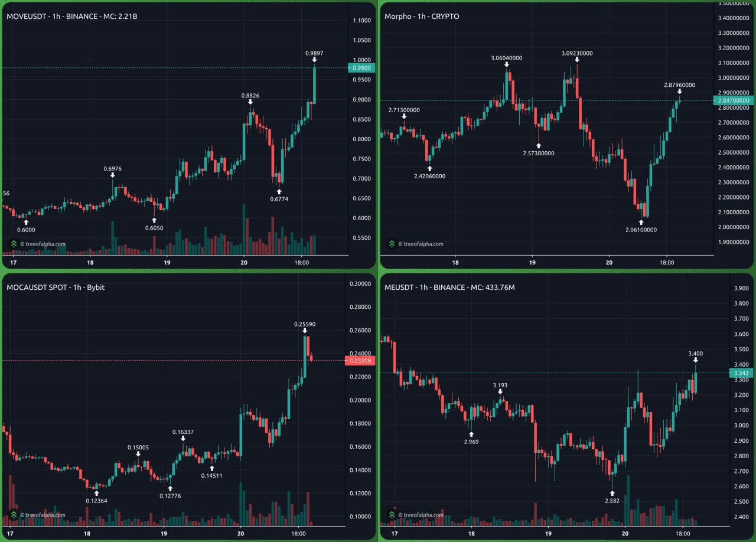Click the 2.71300000 label on Morpho
Image resolution: width=756 pixels, height=542 pixels.
pos(404,110)
